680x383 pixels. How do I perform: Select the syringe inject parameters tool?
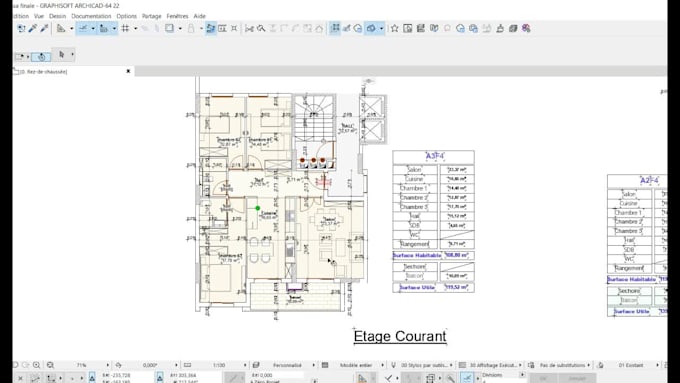point(44,29)
